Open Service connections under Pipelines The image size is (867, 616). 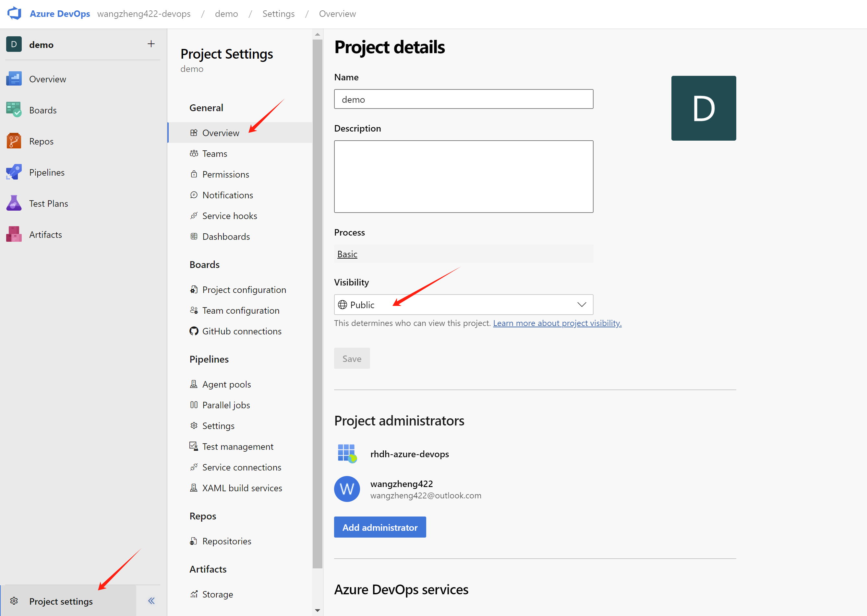coord(241,467)
